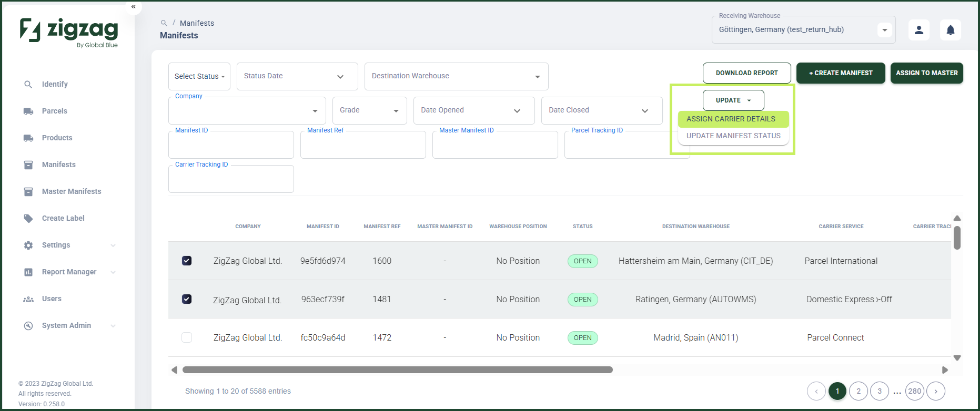Image resolution: width=980 pixels, height=411 pixels.
Task: Open the Status Date picker
Action: tap(297, 76)
